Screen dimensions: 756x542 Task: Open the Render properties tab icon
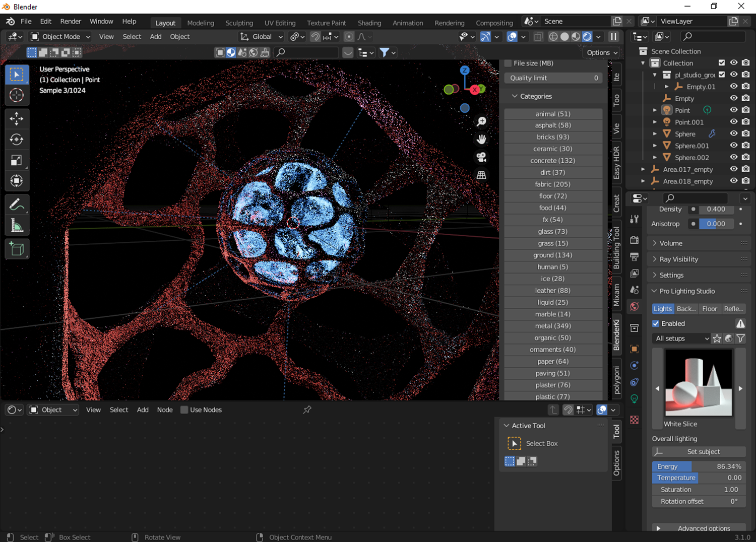pos(635,240)
